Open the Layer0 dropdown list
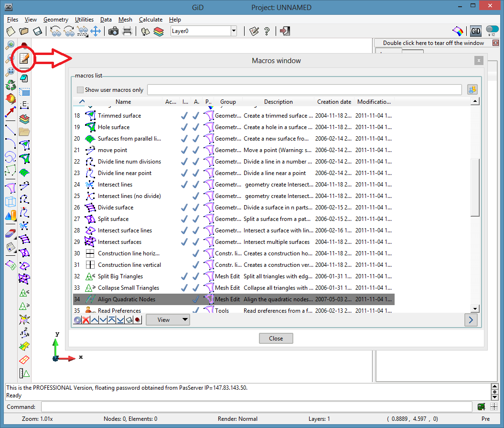Screen dimensions: 504x428 click(234, 31)
